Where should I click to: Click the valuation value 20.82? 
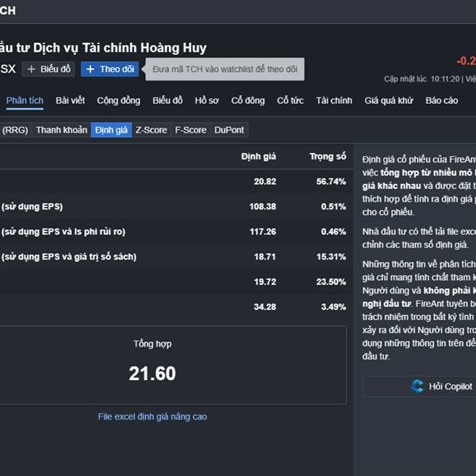click(x=265, y=182)
